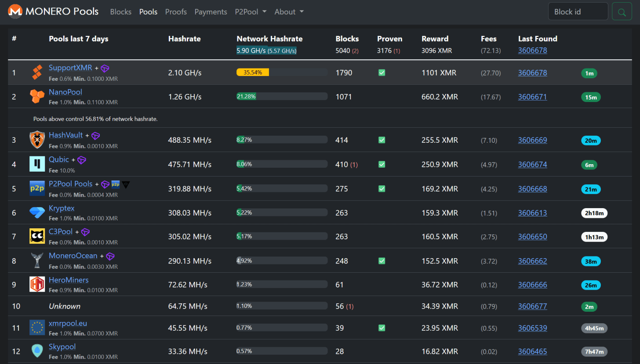Click the MONERO Pools brand title
Viewport: 640px width, 364px height.
[x=62, y=11]
